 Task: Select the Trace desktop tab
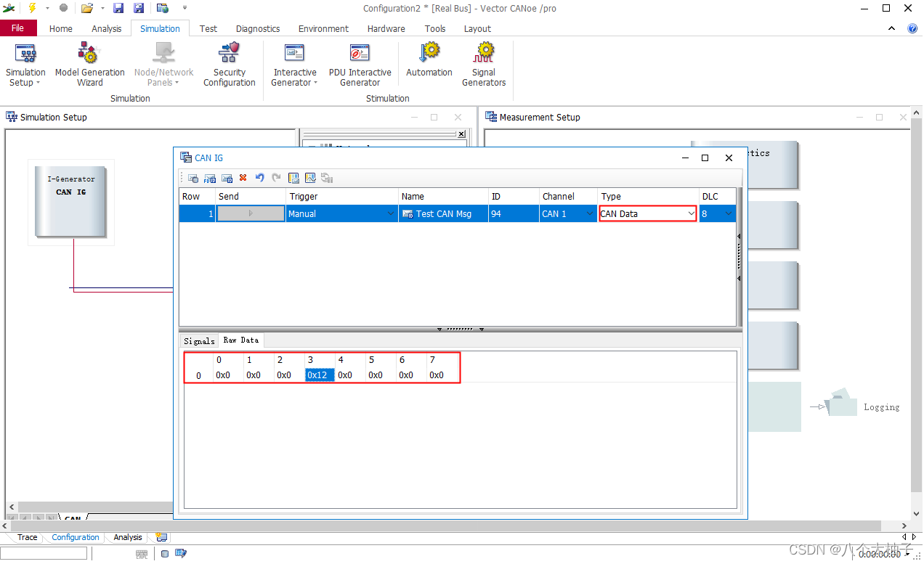[x=28, y=537]
